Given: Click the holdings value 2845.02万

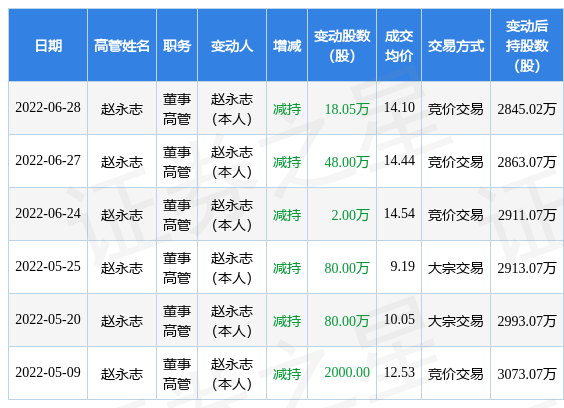Looking at the screenshot, I should [527, 109].
